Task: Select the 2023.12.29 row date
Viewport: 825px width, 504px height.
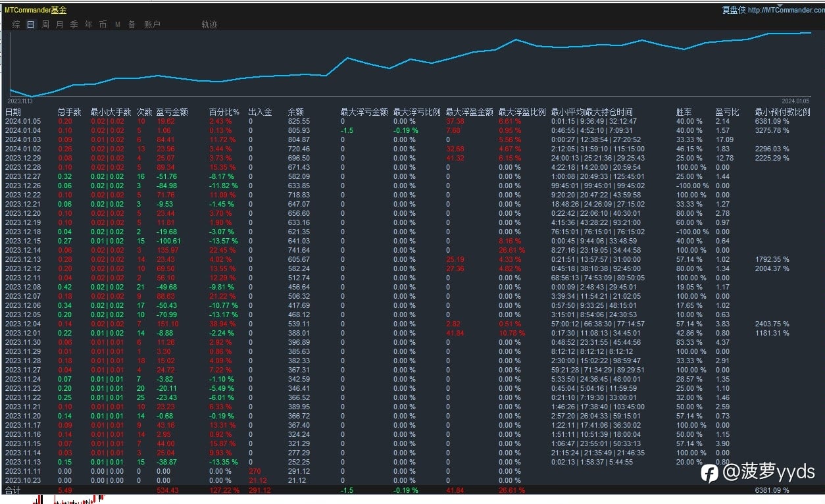Action: 22,158
